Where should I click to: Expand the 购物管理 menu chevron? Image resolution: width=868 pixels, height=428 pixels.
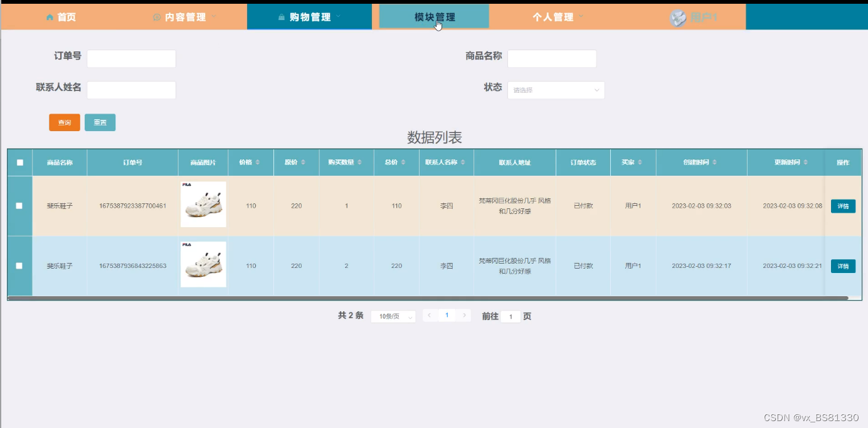pos(339,16)
